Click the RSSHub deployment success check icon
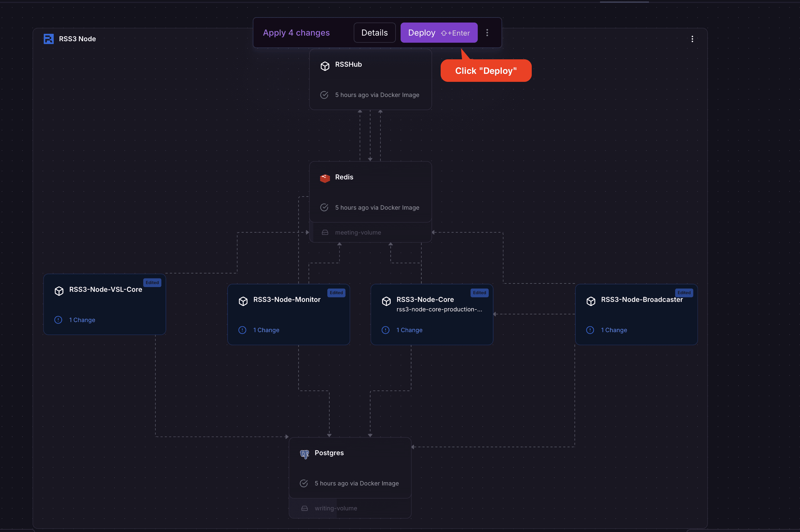800x532 pixels. (324, 95)
